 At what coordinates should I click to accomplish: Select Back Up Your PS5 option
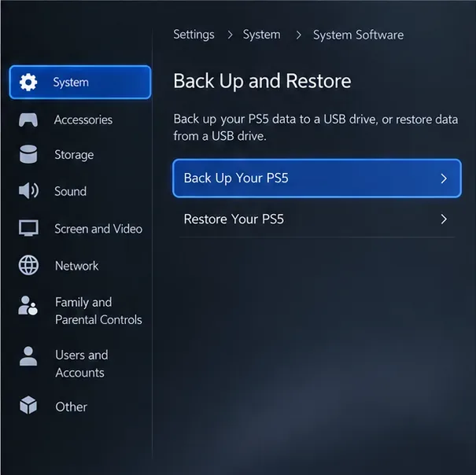317,179
